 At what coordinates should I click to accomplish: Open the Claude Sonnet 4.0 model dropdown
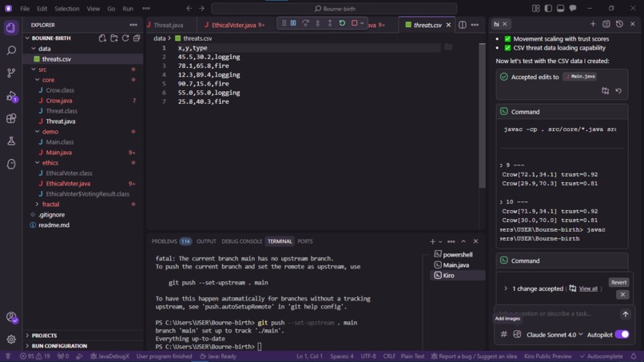coord(555,335)
